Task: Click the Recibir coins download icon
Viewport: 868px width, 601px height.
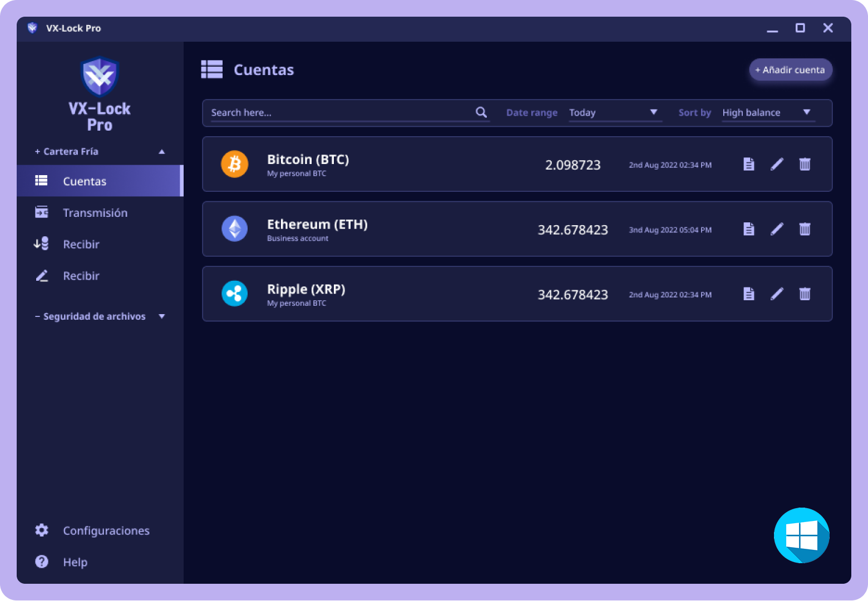Action: 42,244
